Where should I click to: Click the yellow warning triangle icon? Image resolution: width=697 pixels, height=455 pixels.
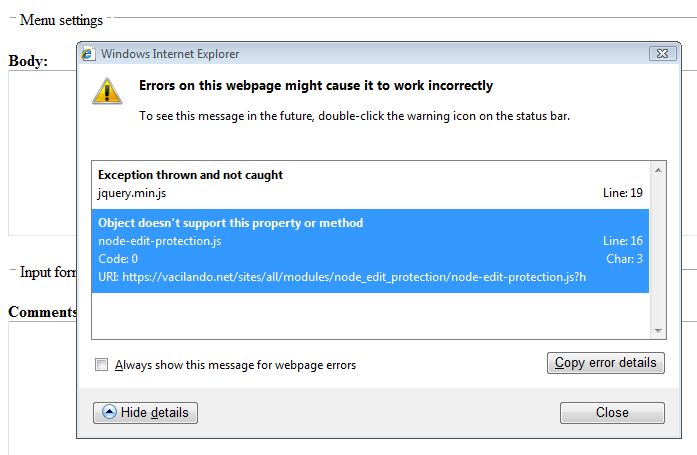(x=107, y=91)
